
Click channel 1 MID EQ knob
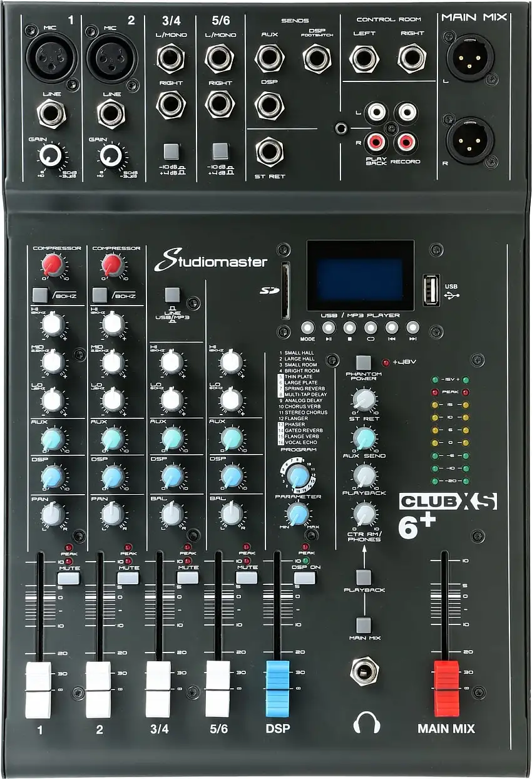[x=53, y=361]
